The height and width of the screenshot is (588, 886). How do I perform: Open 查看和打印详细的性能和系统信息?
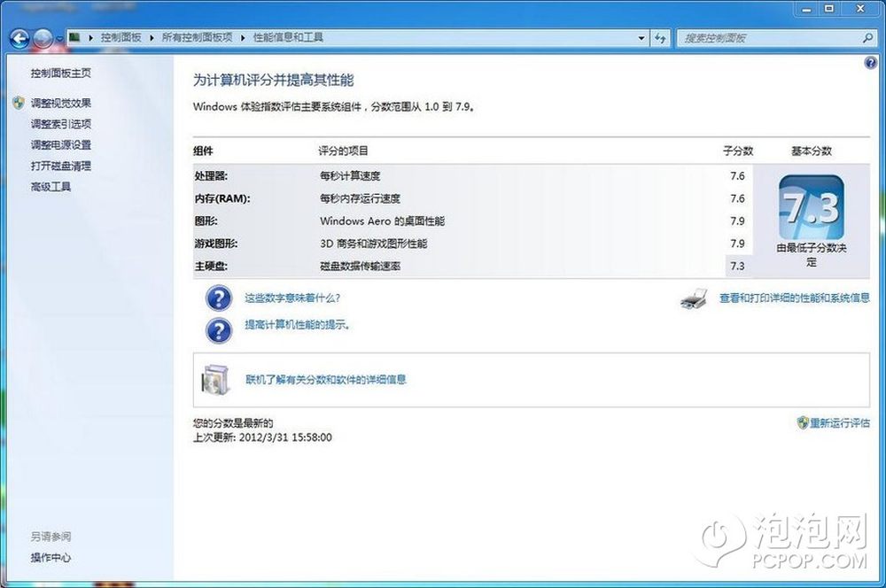click(795, 298)
